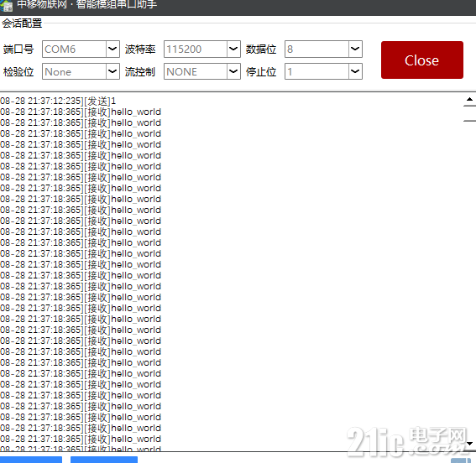Image resolution: width=476 pixels, height=463 pixels.
Task: Click the first [接收]hello_world log line
Action: (81, 112)
